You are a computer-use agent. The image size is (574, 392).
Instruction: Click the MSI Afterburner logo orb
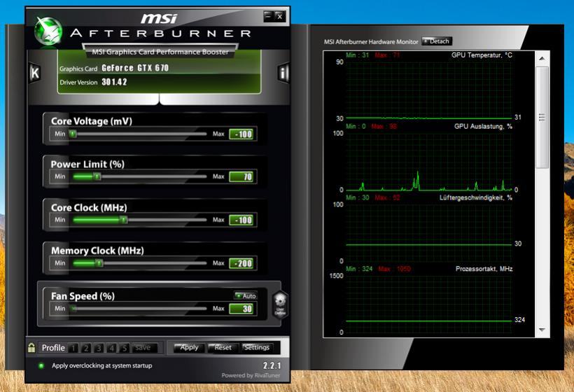tap(48, 31)
